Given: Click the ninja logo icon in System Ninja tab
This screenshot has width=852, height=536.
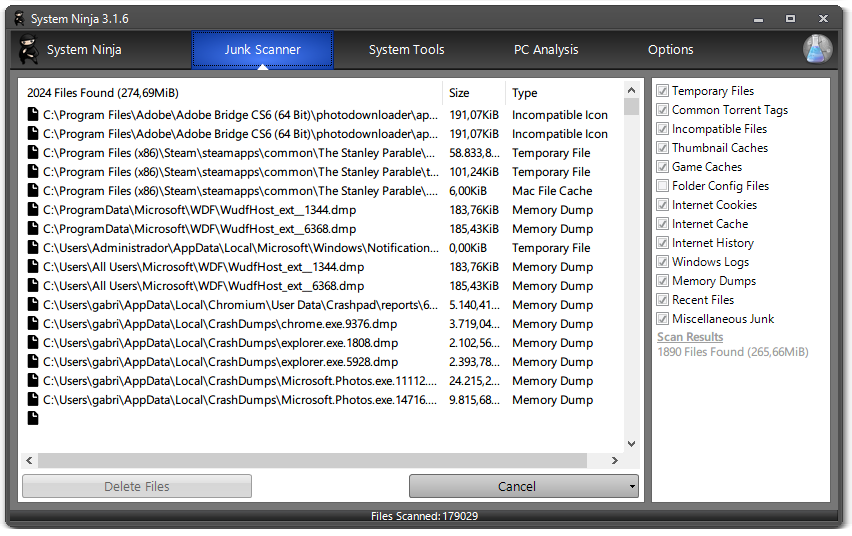Looking at the screenshot, I should point(28,49).
